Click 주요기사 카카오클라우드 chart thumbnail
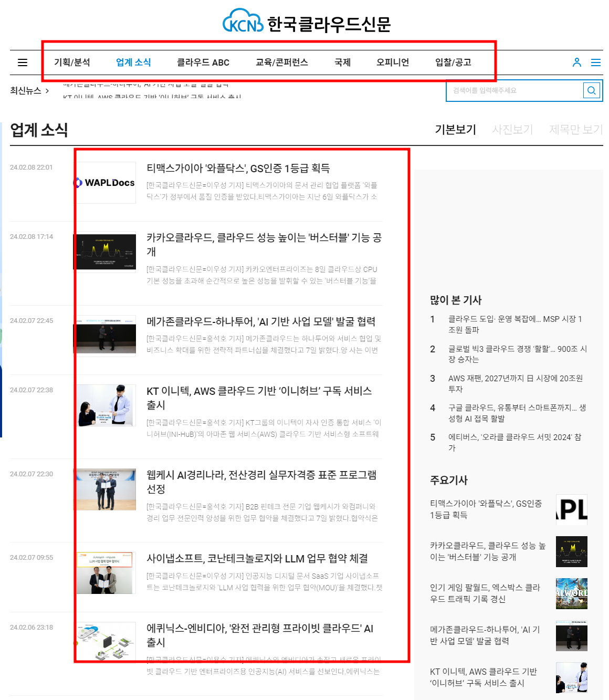Image resolution: width=609 pixels, height=700 pixels. [572, 551]
